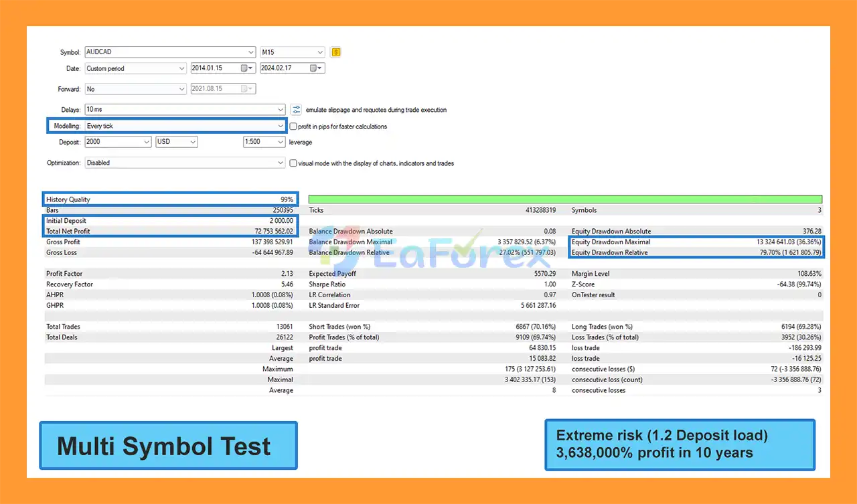Open the M15 timeframe dropdown
Screen dimensions: 857x504
(x=320, y=52)
